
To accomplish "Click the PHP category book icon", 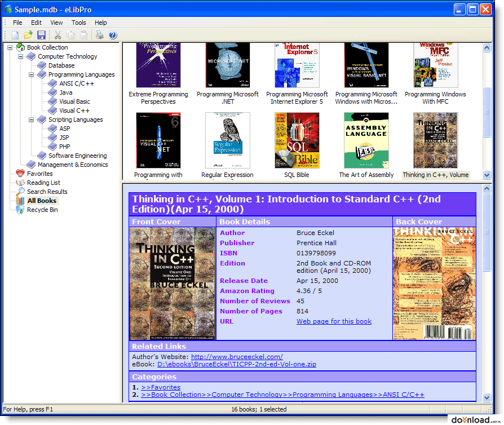I will [x=52, y=147].
